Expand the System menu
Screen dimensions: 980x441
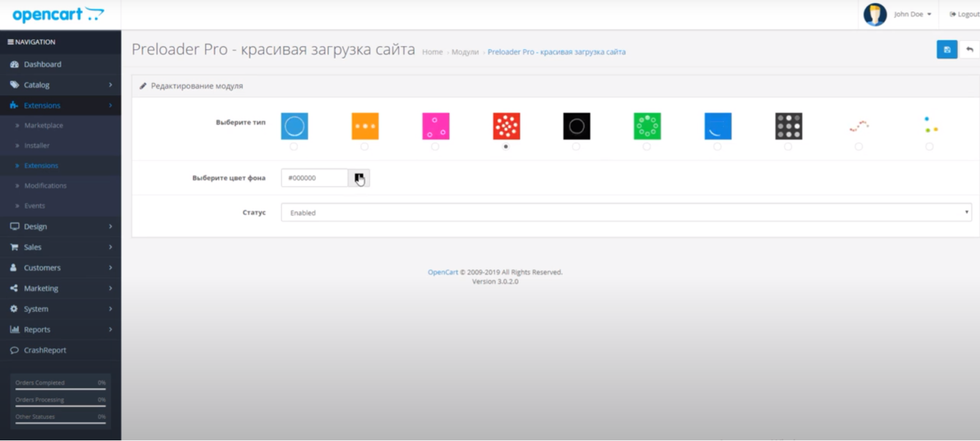pos(61,309)
